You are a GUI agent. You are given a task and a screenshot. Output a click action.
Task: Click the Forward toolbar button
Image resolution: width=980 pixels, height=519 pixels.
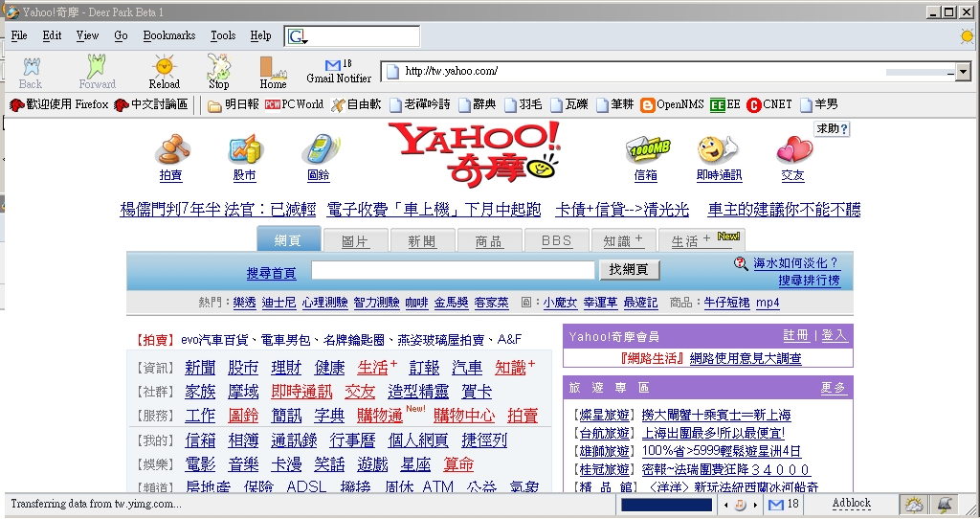click(x=97, y=73)
